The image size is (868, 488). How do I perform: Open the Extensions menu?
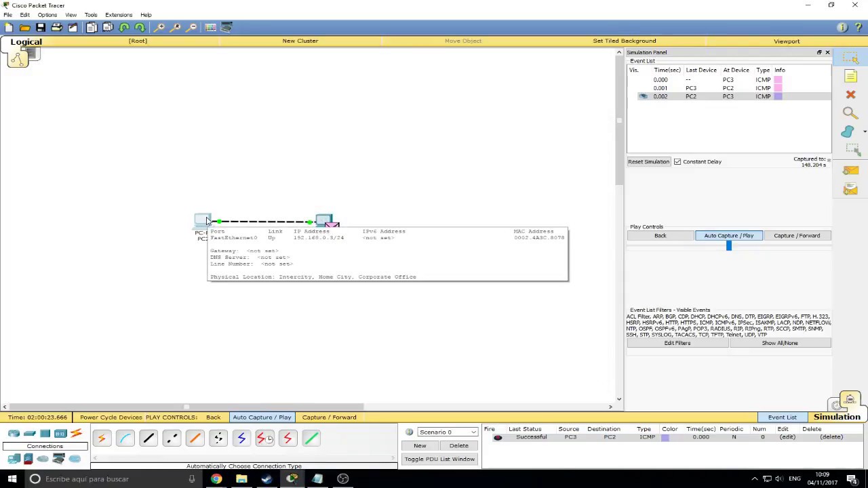pos(119,14)
